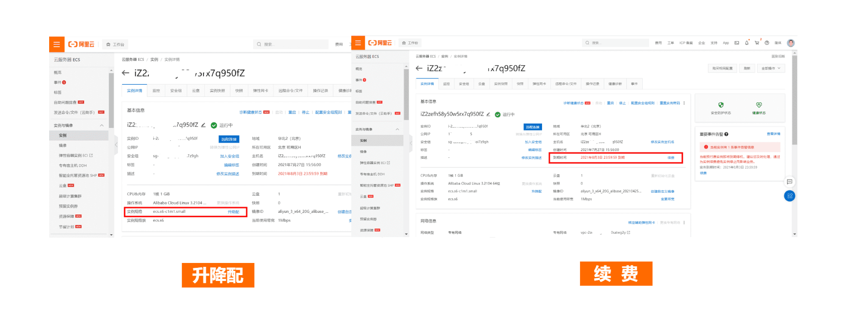This screenshot has width=868, height=317.
Task: Switch to 监控 tab in left screenshot
Action: tap(156, 91)
